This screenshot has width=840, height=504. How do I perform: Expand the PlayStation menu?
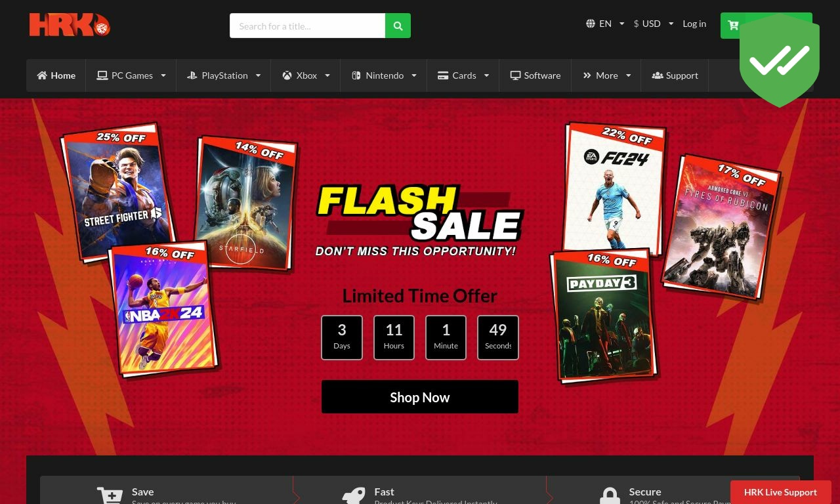point(224,75)
